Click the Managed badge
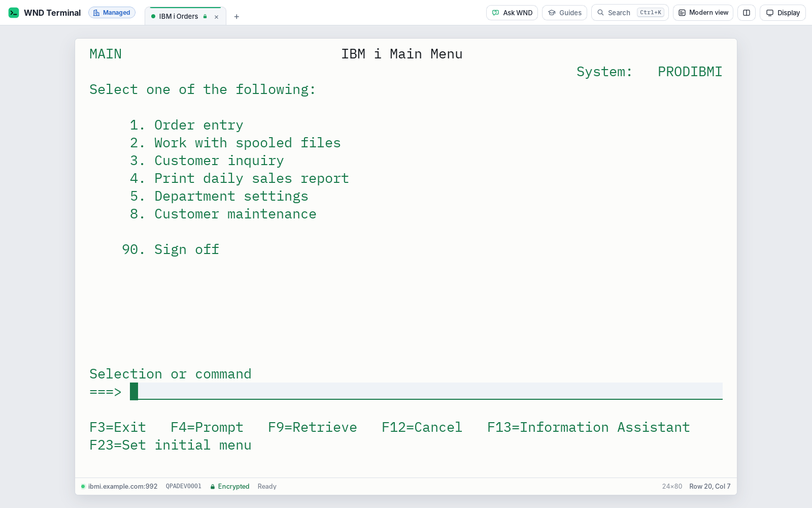The width and height of the screenshot is (812, 508). click(112, 13)
